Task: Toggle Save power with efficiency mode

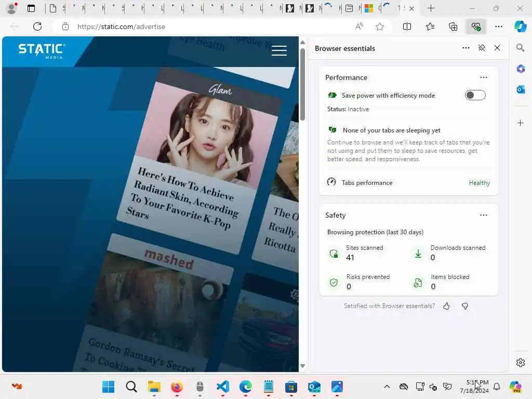Action: (475, 96)
